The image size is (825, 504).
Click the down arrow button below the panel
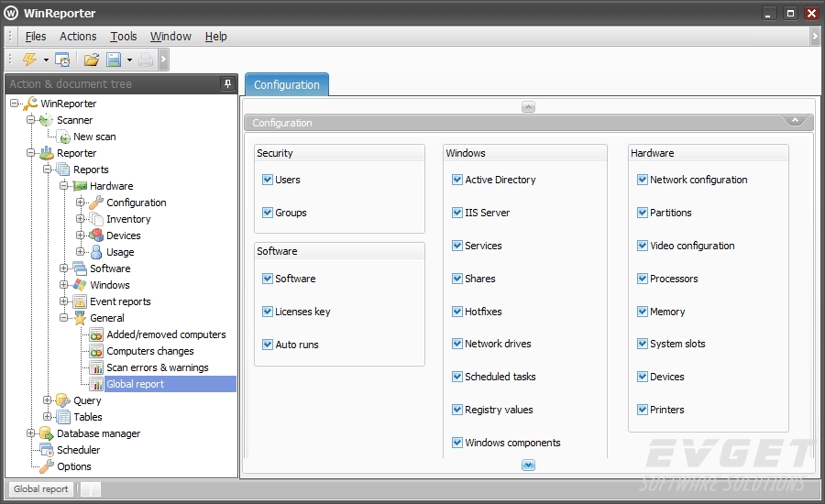528,466
